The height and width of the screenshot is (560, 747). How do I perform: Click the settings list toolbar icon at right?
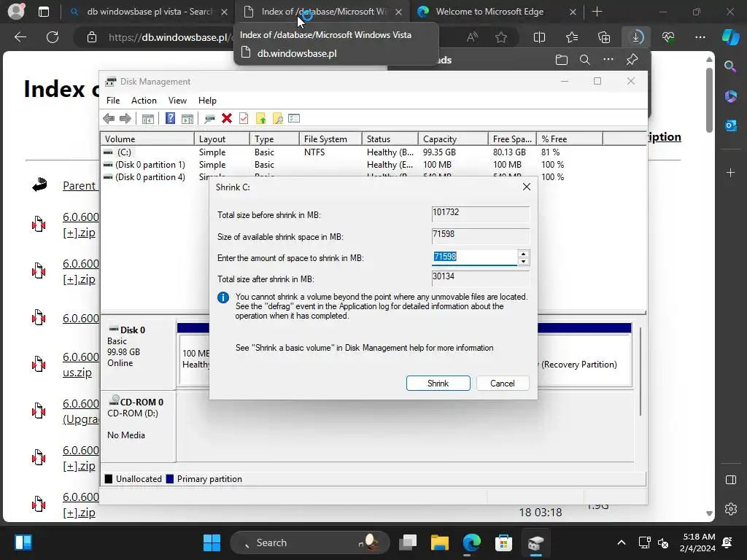(294, 118)
